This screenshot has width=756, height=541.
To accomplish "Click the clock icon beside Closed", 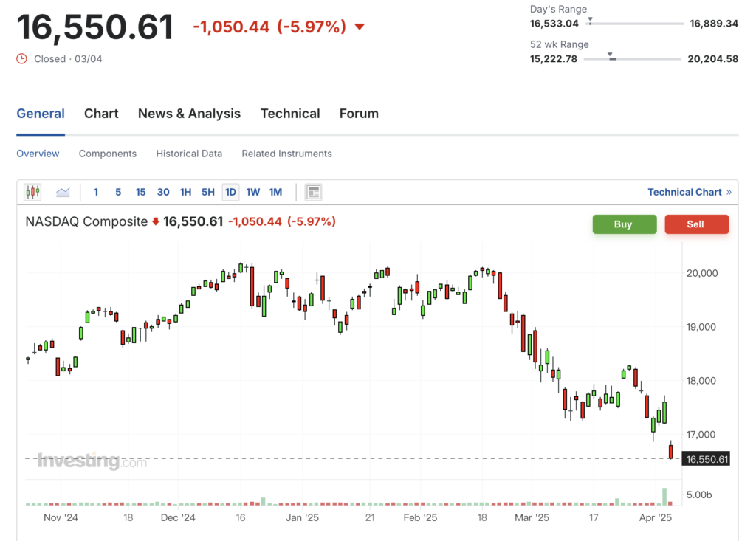I will pyautogui.click(x=21, y=59).
